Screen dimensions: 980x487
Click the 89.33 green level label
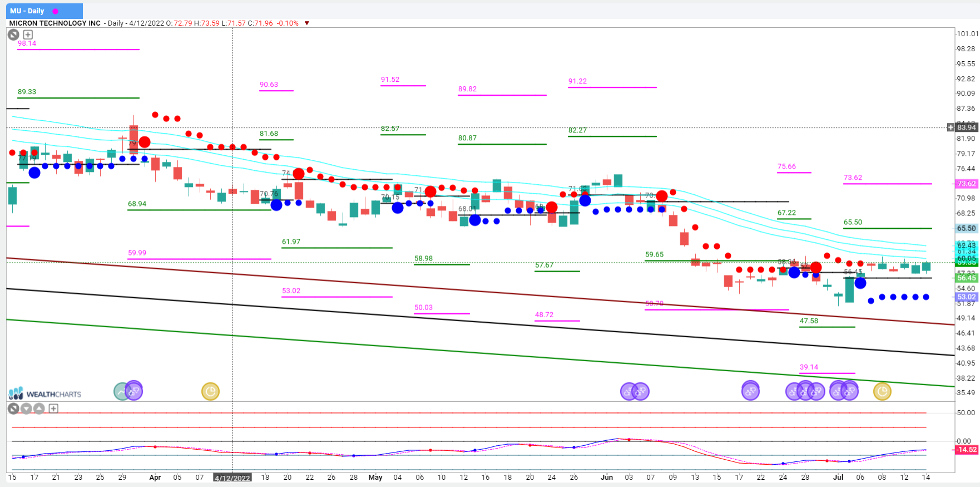27,92
